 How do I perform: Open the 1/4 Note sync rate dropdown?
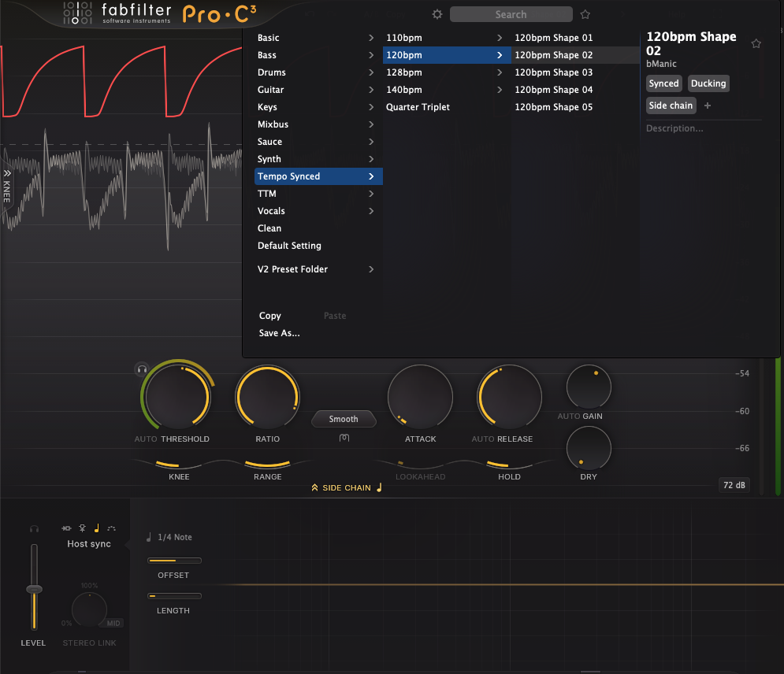[x=170, y=537]
